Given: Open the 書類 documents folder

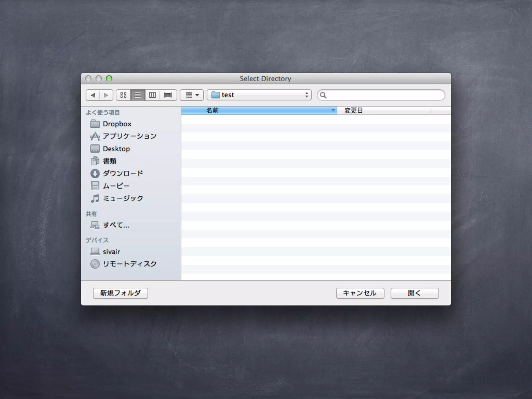Looking at the screenshot, I should coord(109,161).
